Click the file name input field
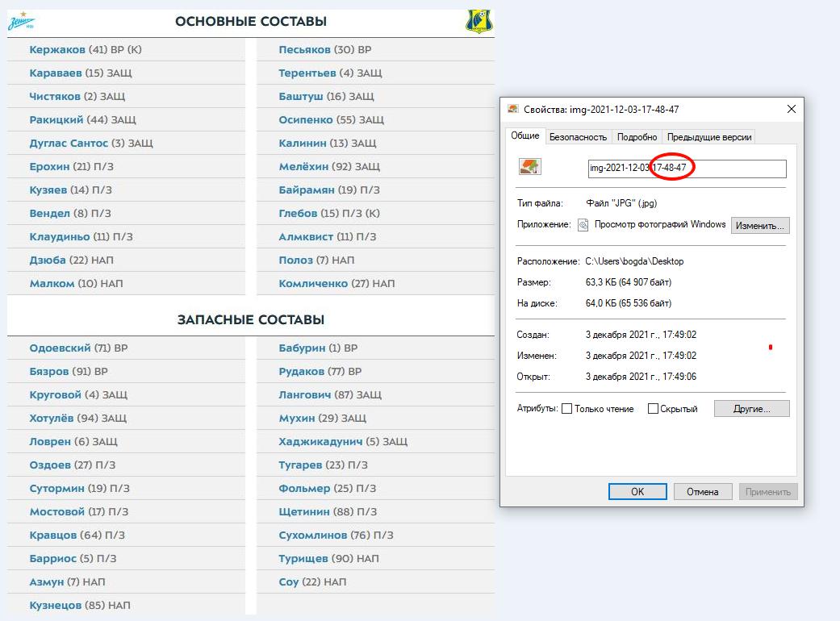The width and height of the screenshot is (840, 621). click(x=687, y=168)
